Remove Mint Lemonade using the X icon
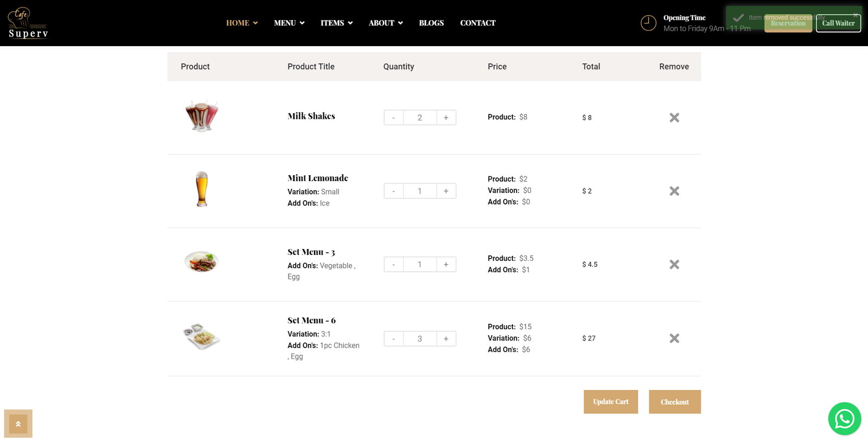This screenshot has width=868, height=442. point(674,191)
